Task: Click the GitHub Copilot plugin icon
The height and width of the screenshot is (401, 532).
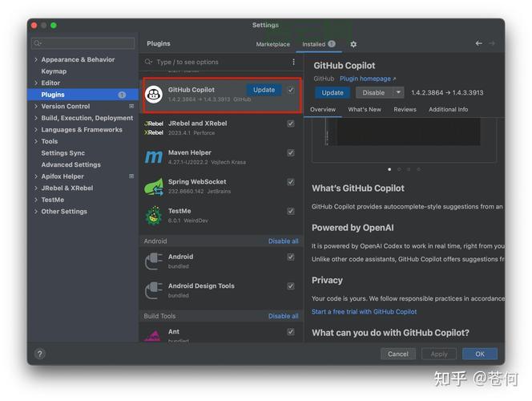Action: pyautogui.click(x=154, y=95)
